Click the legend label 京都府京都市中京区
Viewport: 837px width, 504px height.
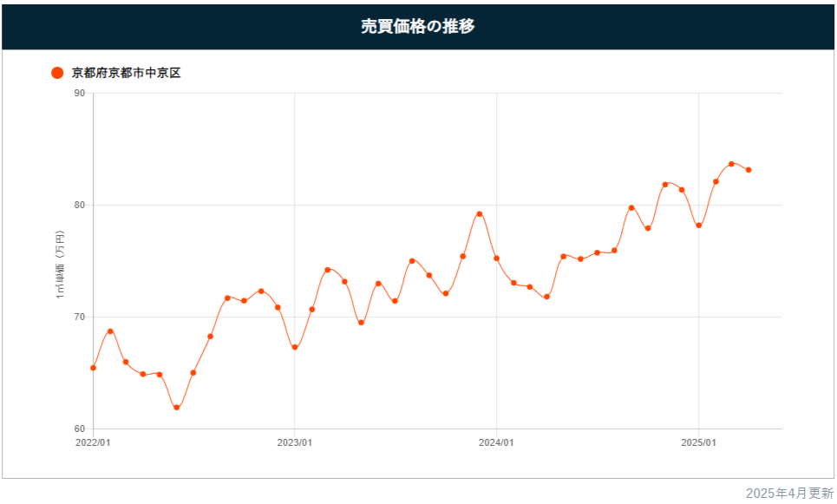[126, 73]
